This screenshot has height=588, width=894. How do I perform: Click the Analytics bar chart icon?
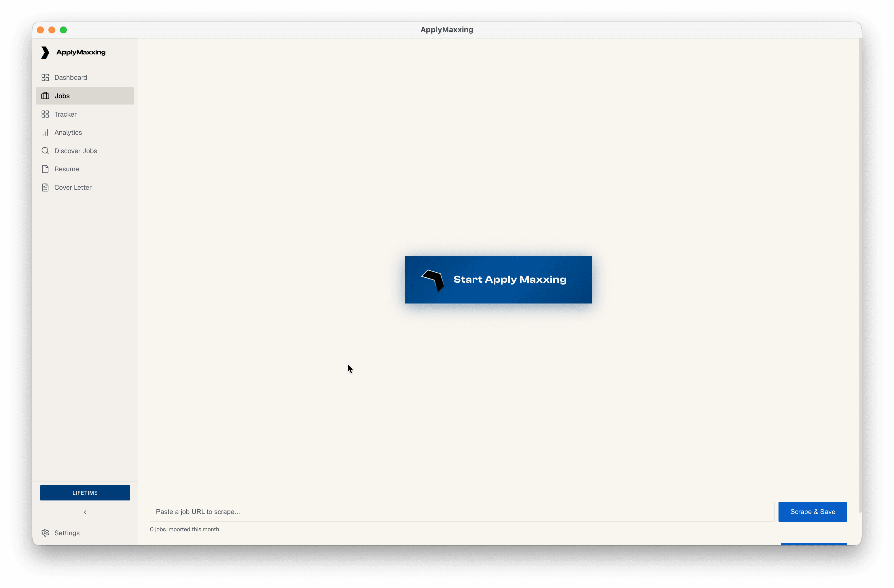[x=45, y=132]
